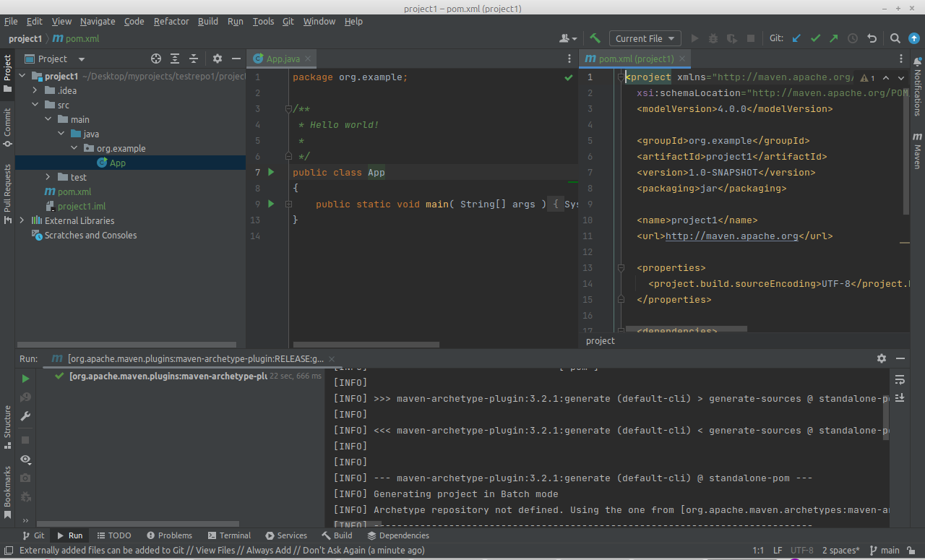The image size is (925, 560).
Task: Click the IDE update blue arrow icon
Action: tap(914, 38)
